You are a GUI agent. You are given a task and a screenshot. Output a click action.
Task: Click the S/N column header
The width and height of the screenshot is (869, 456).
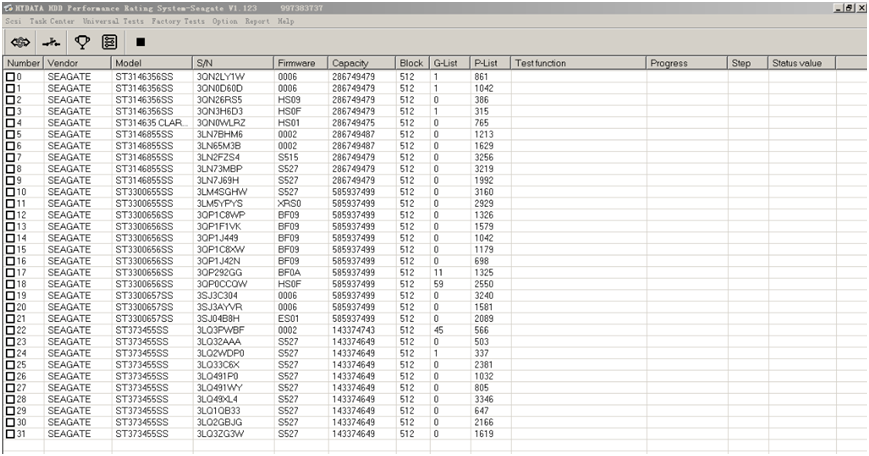click(233, 63)
